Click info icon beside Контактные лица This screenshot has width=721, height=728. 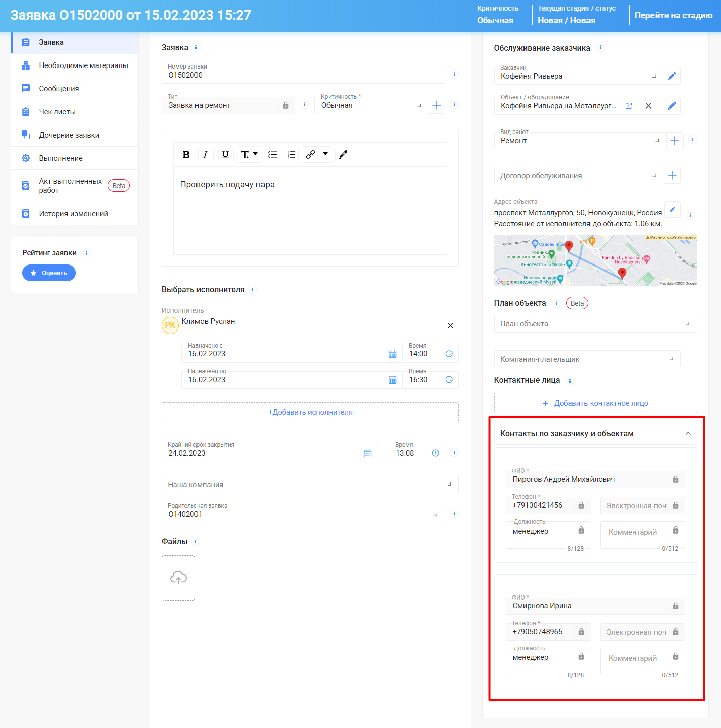click(x=570, y=381)
